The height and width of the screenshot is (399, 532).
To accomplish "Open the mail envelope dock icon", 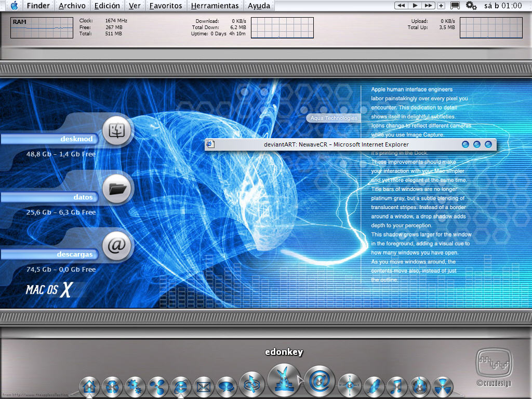I will (x=204, y=387).
